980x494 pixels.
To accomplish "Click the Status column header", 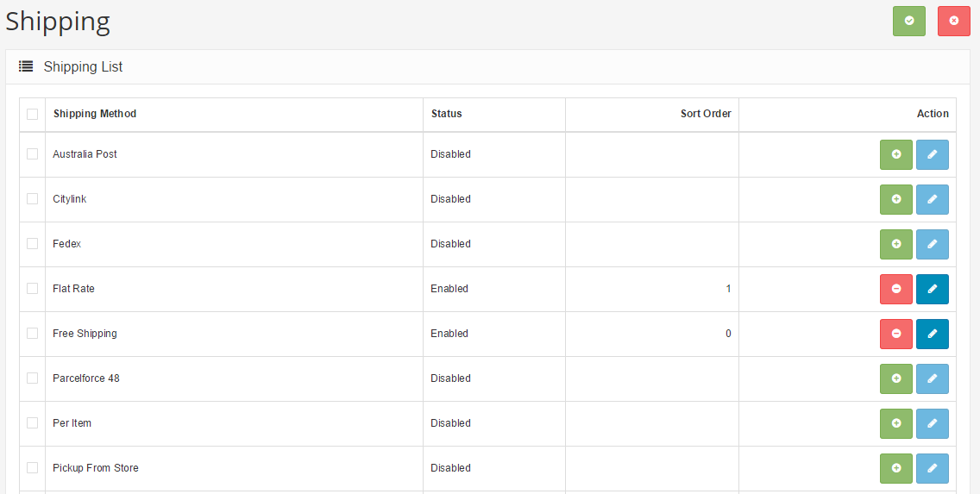I will coord(446,114).
